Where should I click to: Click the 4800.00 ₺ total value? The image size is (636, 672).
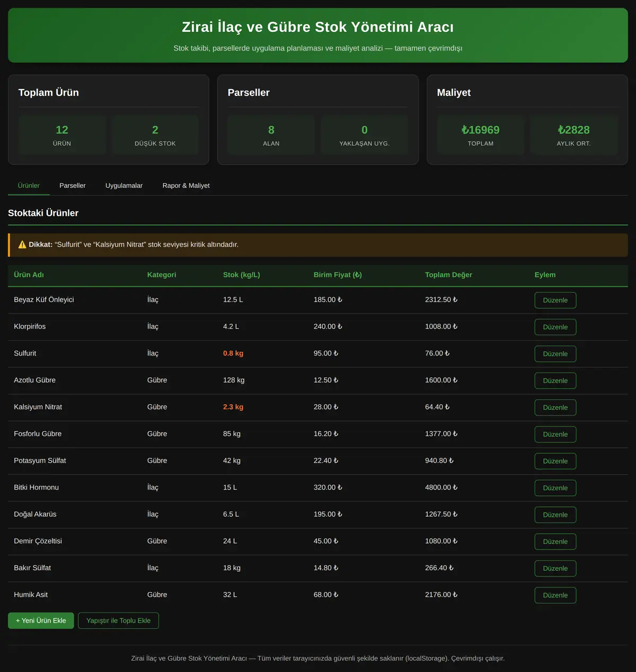(441, 488)
